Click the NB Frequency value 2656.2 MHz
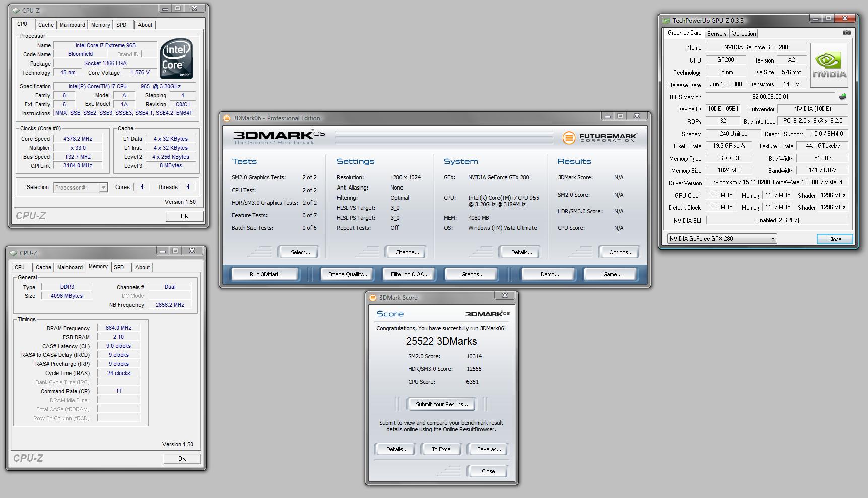 click(170, 305)
